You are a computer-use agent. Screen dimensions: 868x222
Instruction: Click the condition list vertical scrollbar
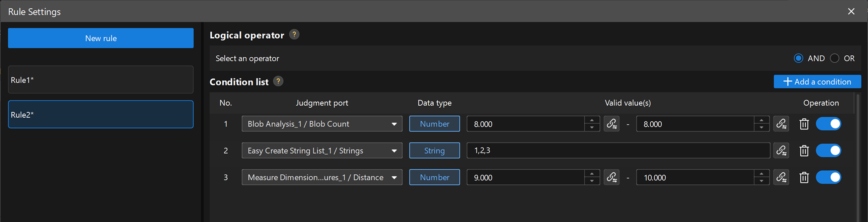(x=858, y=159)
